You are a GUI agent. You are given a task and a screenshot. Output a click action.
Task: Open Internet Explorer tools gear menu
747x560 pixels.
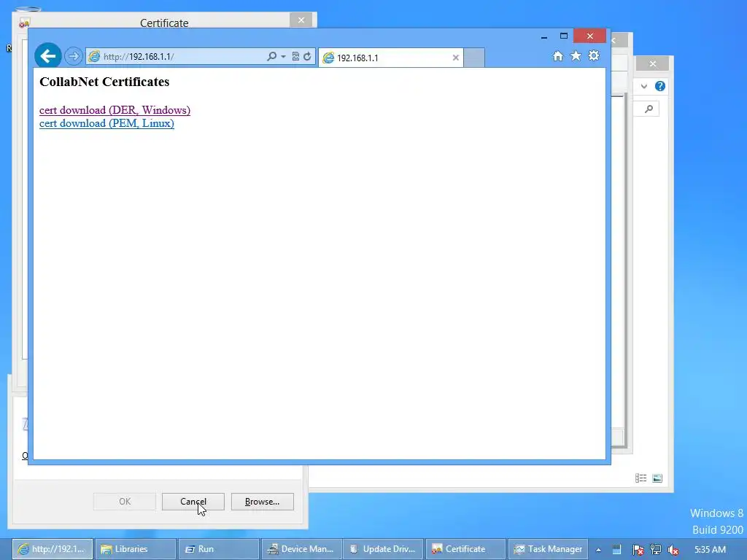tap(594, 55)
